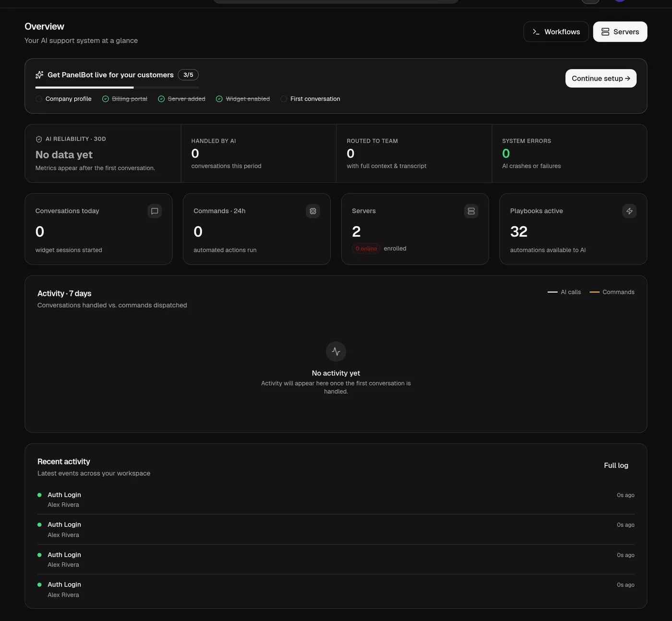Select the Company profile setup step
Screen dimensions: 672x621
click(x=63, y=99)
